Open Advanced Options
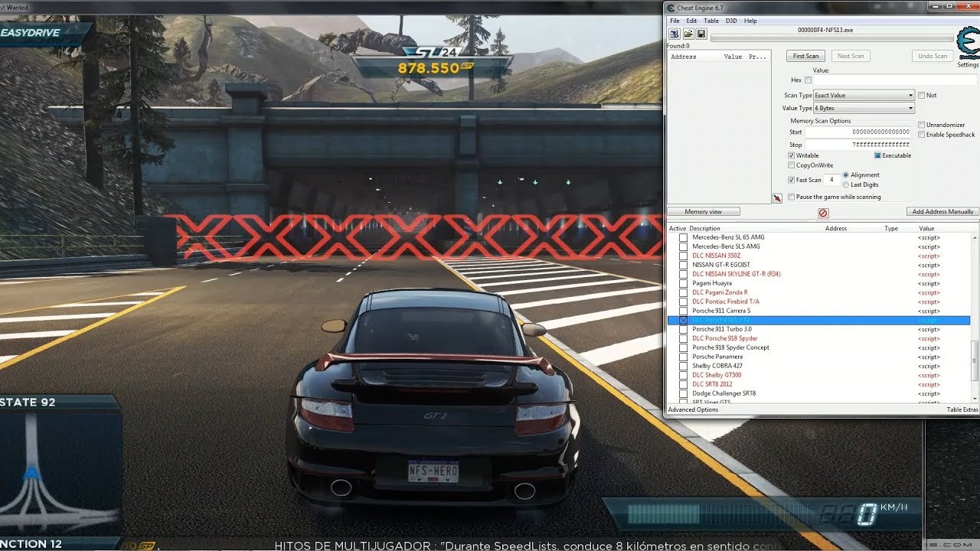The image size is (980, 551). pos(693,409)
